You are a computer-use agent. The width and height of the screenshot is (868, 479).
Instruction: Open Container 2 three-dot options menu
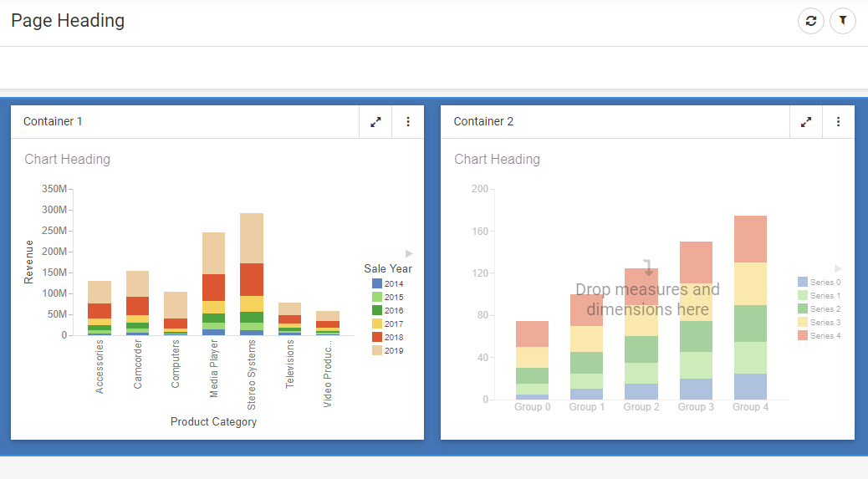(838, 122)
